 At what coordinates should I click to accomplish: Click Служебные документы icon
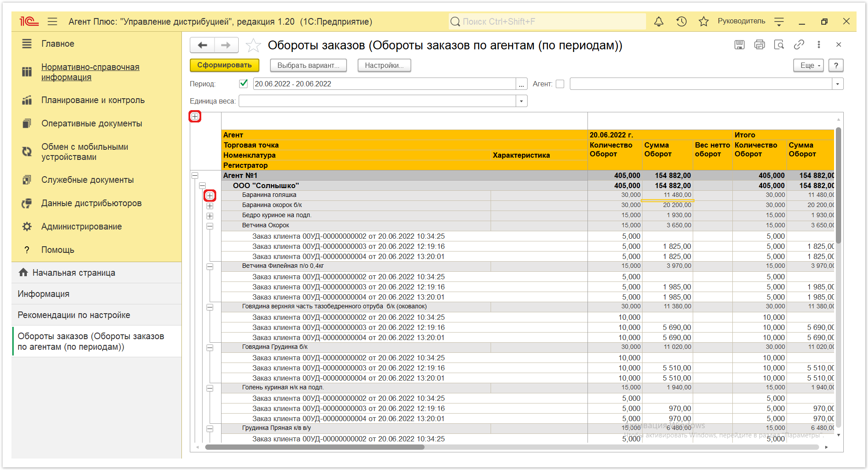pos(27,180)
